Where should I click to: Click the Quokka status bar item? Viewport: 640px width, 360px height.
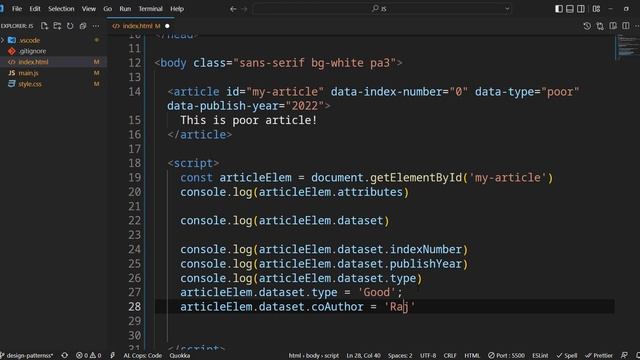point(180,356)
